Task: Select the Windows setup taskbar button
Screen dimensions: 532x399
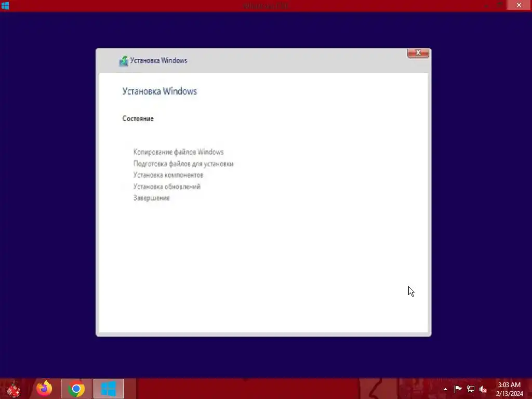Action: point(109,389)
